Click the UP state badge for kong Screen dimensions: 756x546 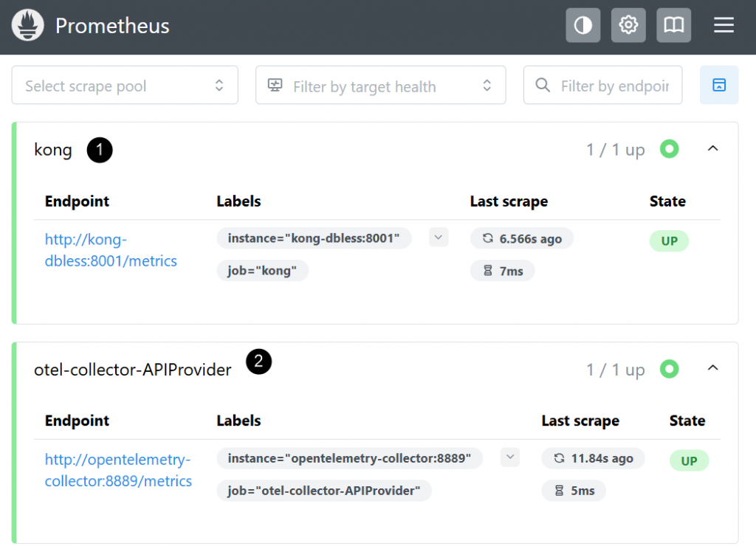(669, 241)
